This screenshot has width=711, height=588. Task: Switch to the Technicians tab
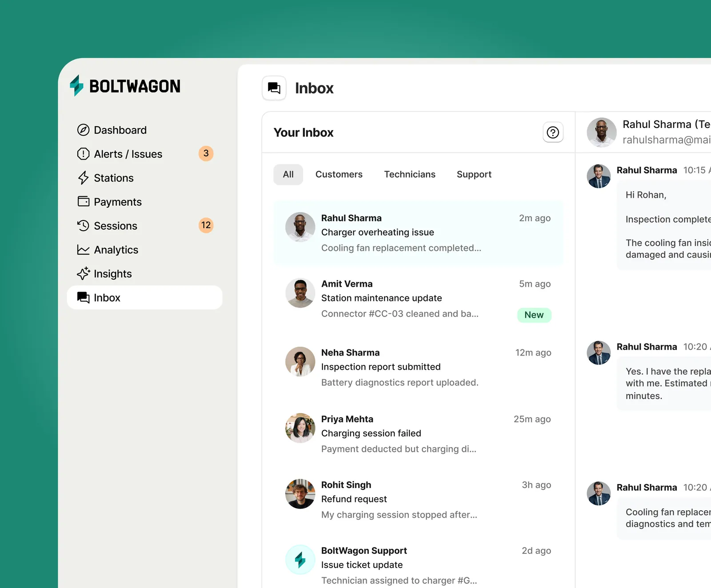tap(410, 174)
